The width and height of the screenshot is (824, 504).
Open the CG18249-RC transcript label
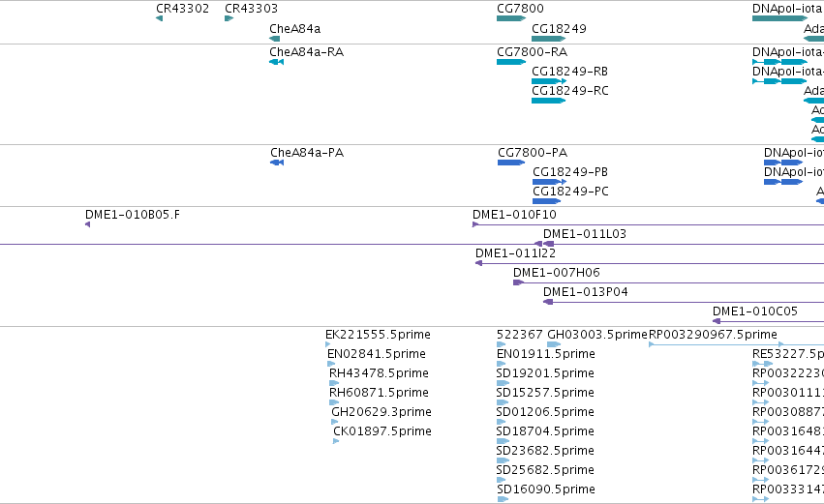click(x=570, y=91)
